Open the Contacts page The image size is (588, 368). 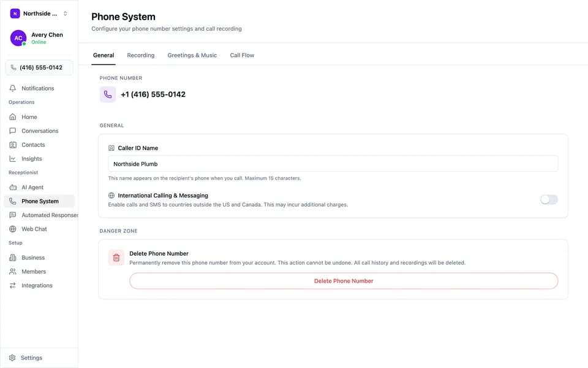coord(39,145)
